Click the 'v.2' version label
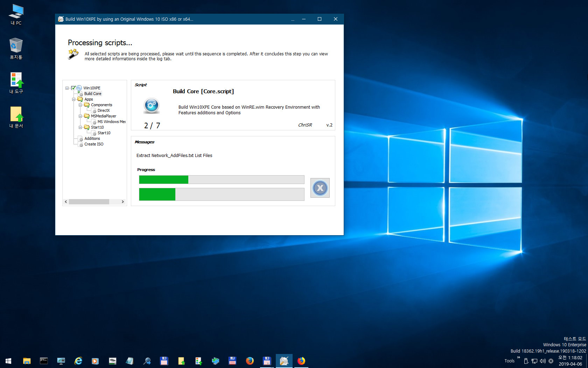Image resolution: width=588 pixels, height=368 pixels. (x=329, y=125)
